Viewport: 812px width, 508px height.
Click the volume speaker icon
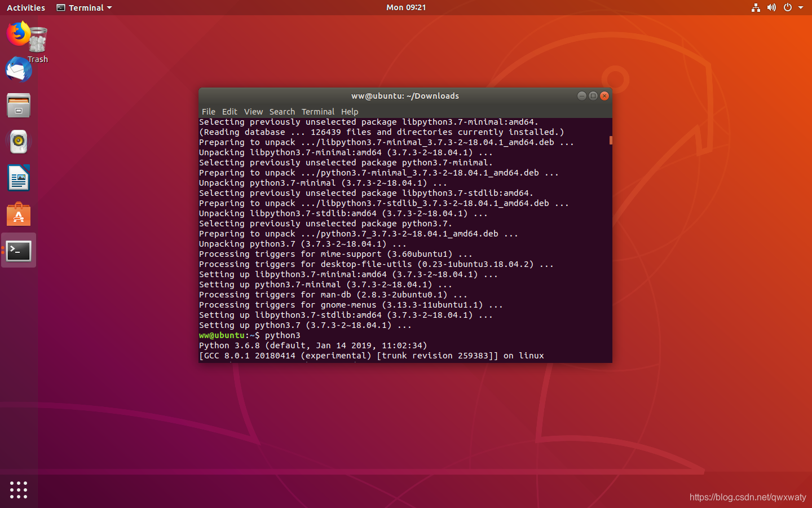(771, 7)
